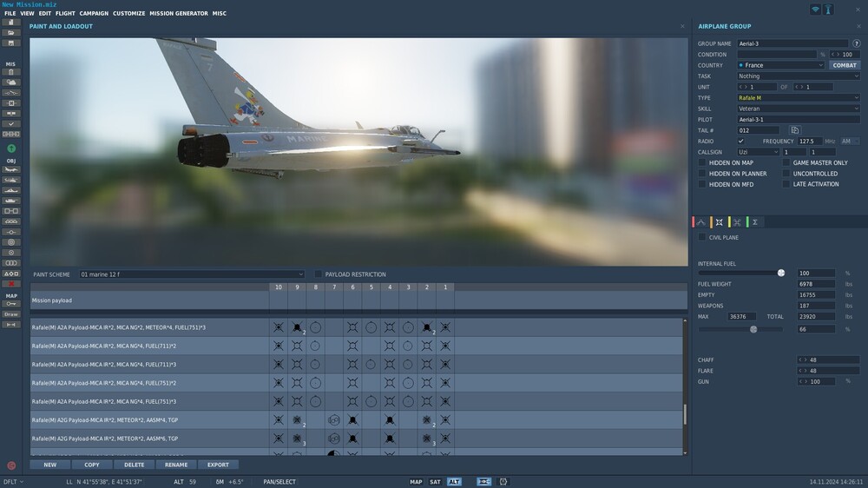Open the Misc menu
Screen dimensions: 868x488
click(x=220, y=13)
